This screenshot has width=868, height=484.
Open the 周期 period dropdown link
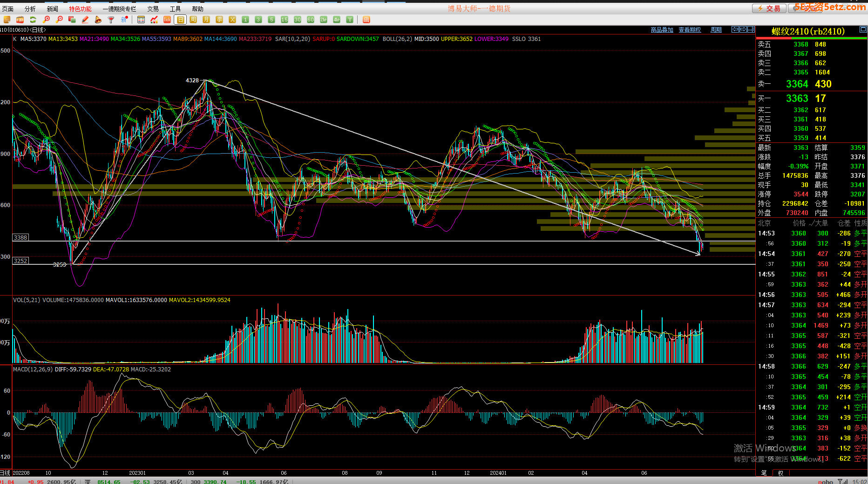716,30
